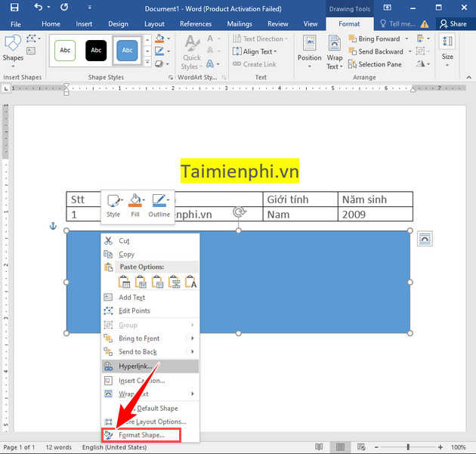
Task: Collapse the ribbon with the chevron
Action: [x=469, y=77]
